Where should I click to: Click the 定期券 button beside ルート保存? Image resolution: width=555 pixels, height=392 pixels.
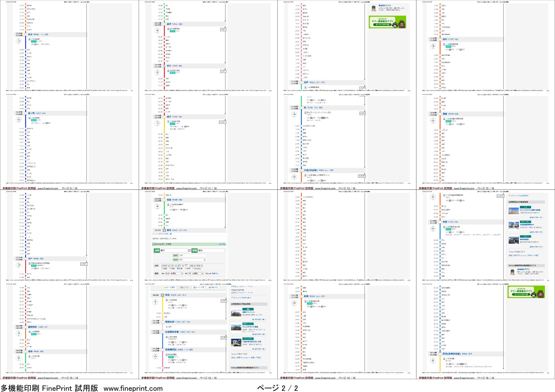[x=184, y=287]
